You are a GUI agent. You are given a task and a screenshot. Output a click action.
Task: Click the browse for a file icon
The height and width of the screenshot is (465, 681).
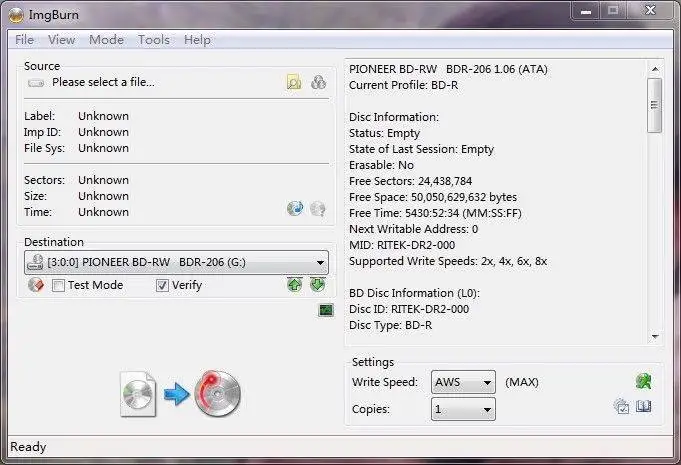click(294, 82)
